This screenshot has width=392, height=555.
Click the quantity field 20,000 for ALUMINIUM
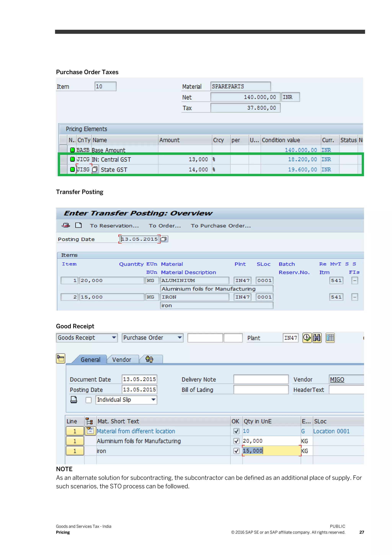point(112,280)
